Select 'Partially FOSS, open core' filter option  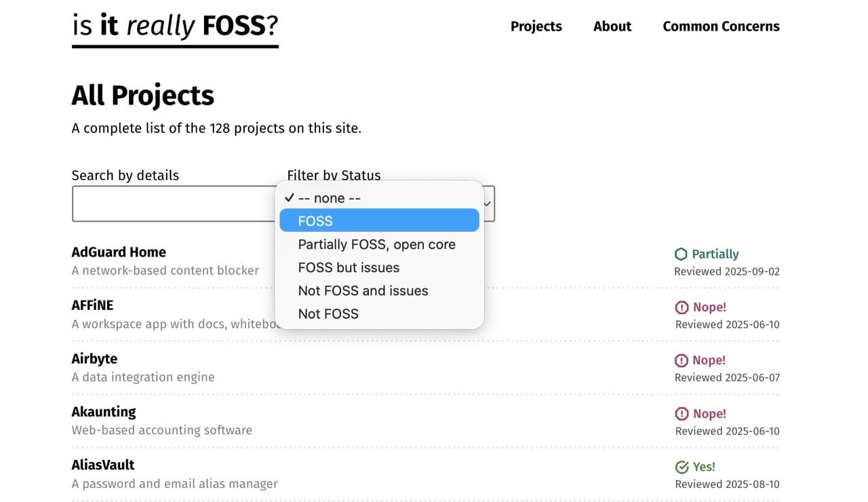tap(376, 244)
